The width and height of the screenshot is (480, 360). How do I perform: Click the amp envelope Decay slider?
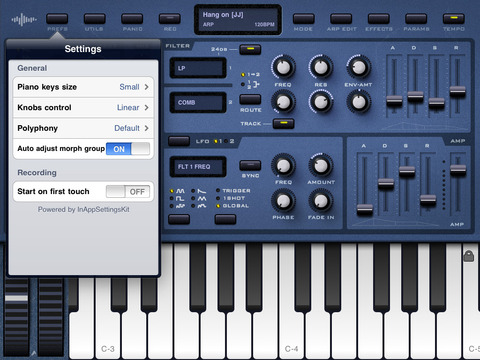click(386, 185)
